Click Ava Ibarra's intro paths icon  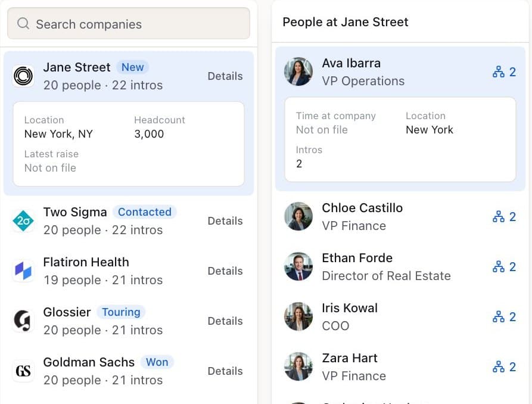(x=499, y=72)
